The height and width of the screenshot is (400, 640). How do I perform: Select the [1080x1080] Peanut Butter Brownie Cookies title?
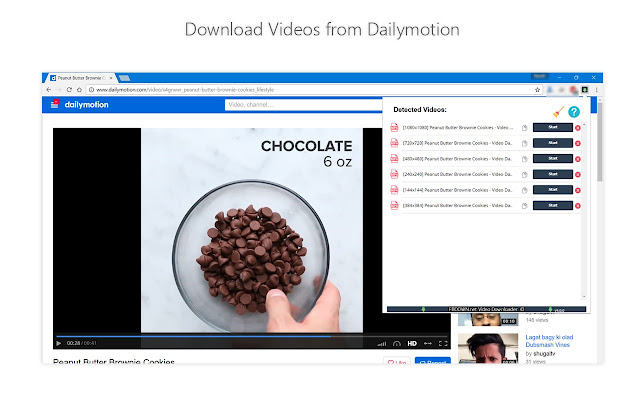(x=458, y=127)
